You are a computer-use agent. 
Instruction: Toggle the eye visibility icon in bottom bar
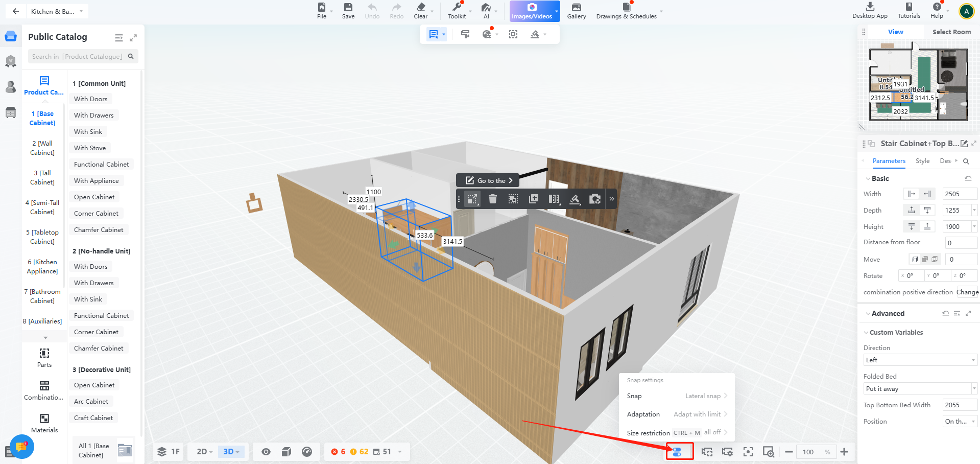[266, 452]
